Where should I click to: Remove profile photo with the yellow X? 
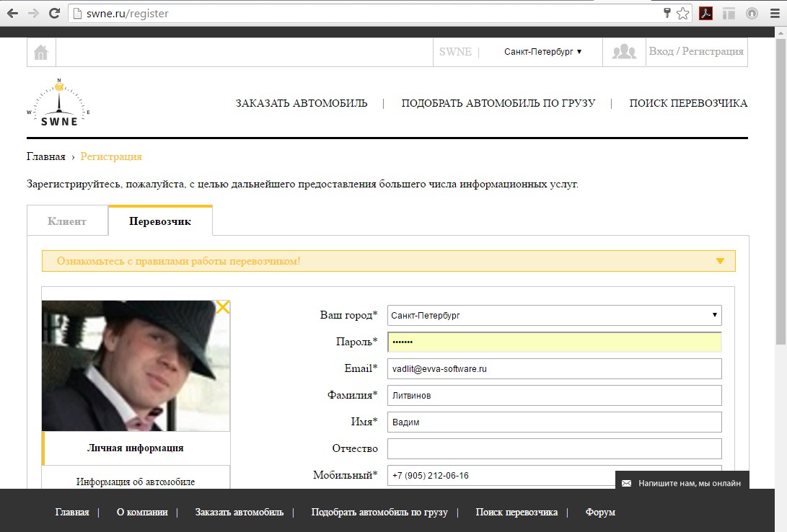[223, 307]
